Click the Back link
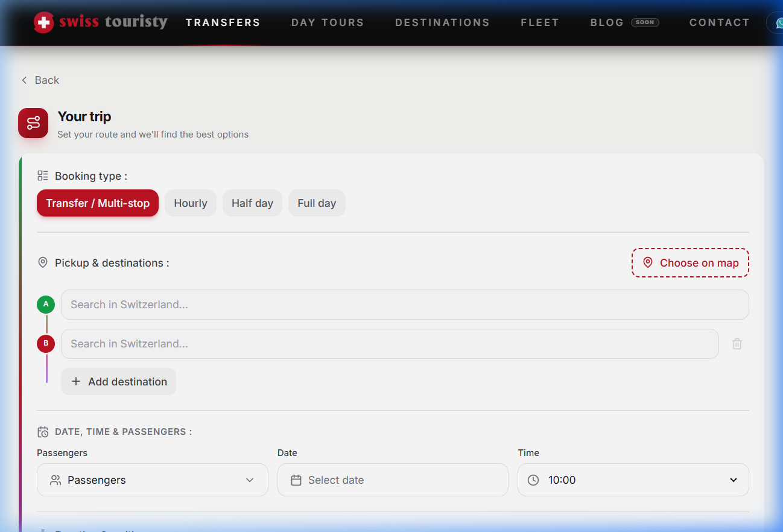 [40, 80]
